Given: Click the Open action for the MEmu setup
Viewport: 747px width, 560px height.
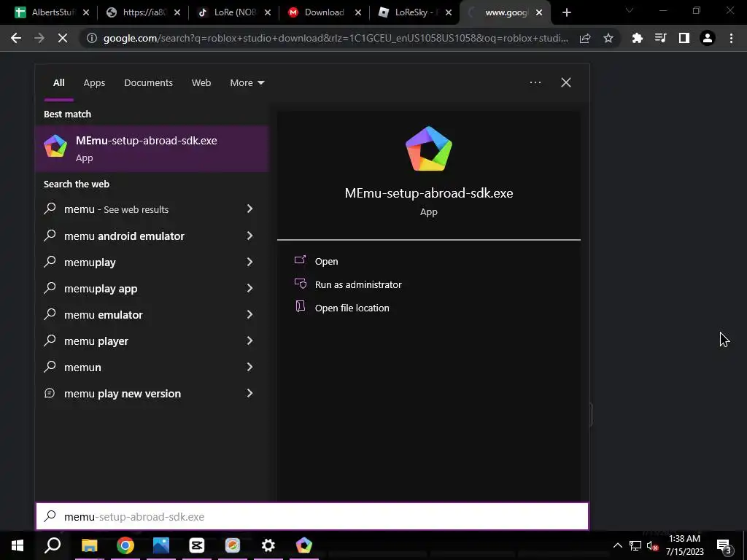Looking at the screenshot, I should (326, 261).
